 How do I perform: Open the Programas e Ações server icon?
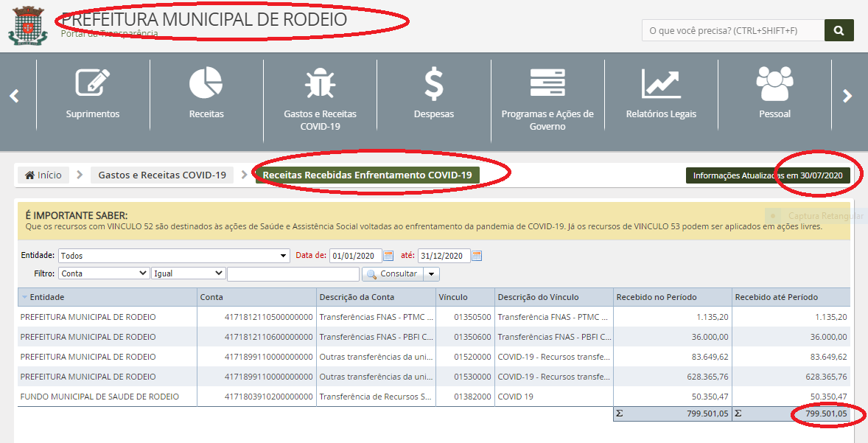[547, 83]
